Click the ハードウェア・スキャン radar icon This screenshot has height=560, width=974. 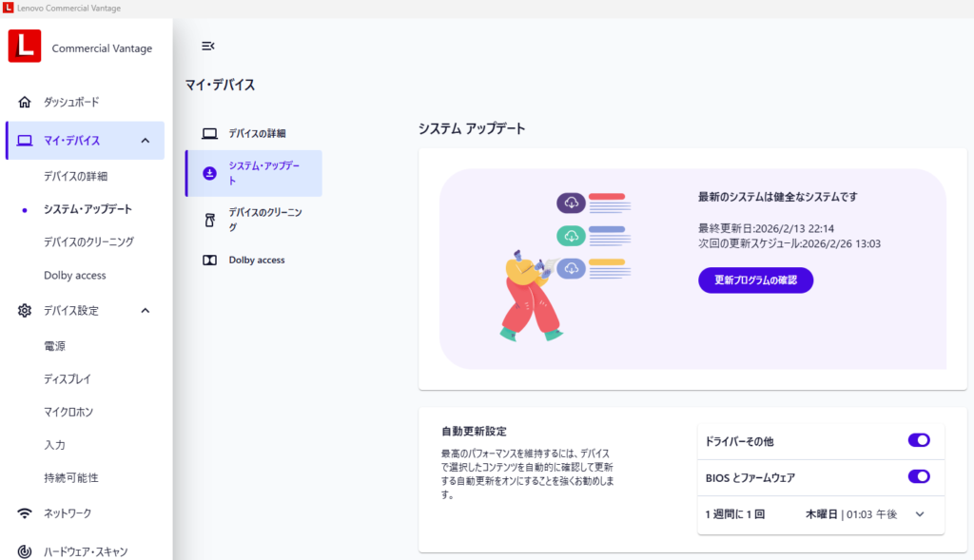25,551
